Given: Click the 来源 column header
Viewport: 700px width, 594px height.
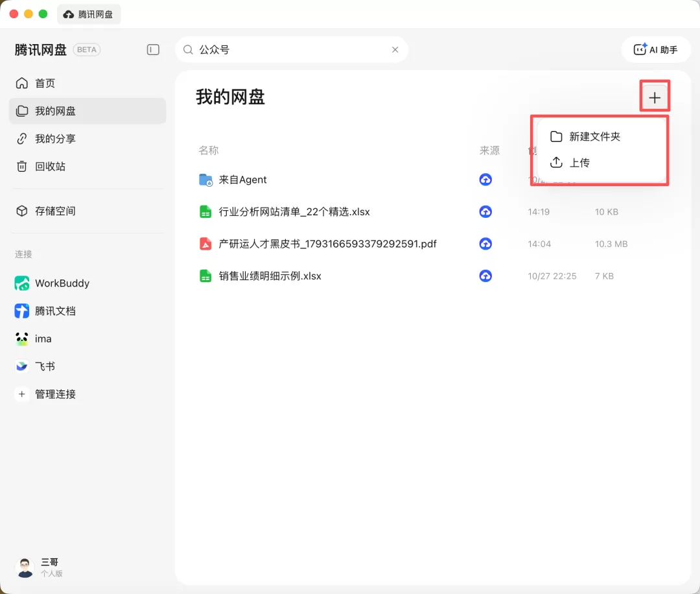Looking at the screenshot, I should pos(489,150).
